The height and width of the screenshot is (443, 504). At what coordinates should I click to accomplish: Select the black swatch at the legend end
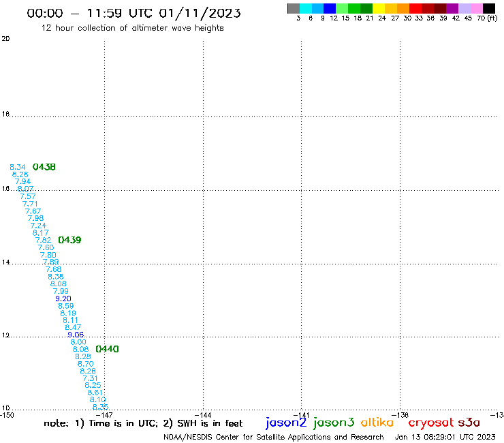point(489,8)
